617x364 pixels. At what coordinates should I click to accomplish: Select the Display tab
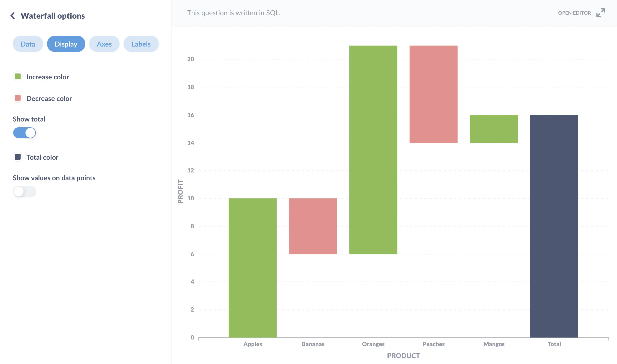point(66,44)
